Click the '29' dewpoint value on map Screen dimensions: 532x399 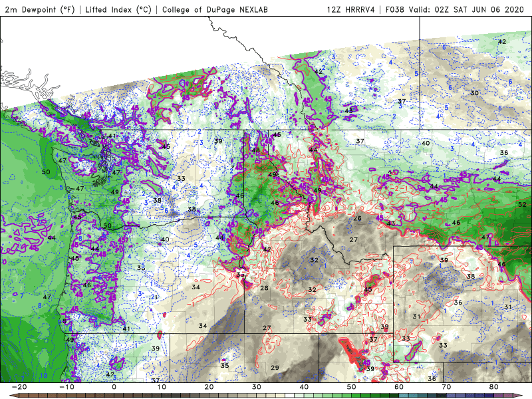pyautogui.click(x=275, y=368)
